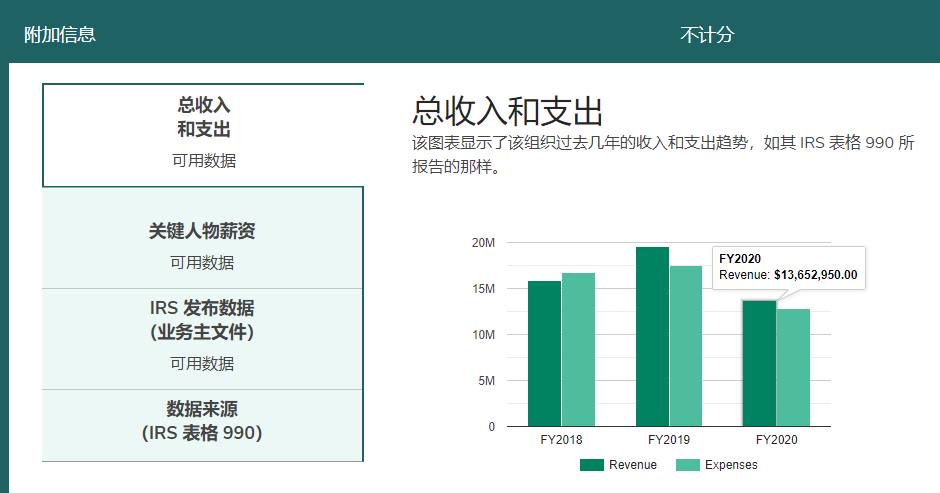Click the 附加信息 header title
The width and height of the screenshot is (940, 493).
click(60, 35)
